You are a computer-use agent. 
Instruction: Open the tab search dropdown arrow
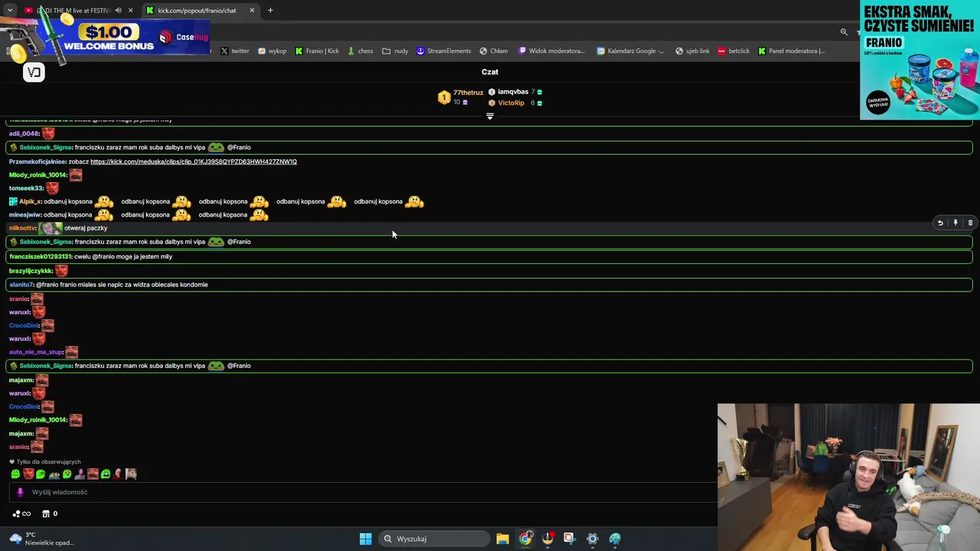point(10,10)
